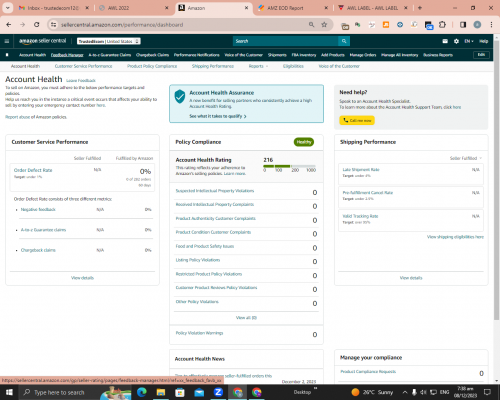Open the Order Defect Rate link

pyautogui.click(x=33, y=170)
